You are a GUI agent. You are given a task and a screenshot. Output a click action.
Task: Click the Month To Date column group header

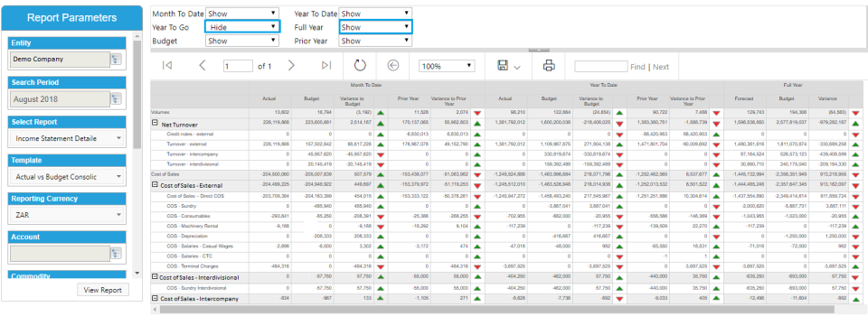click(x=366, y=85)
